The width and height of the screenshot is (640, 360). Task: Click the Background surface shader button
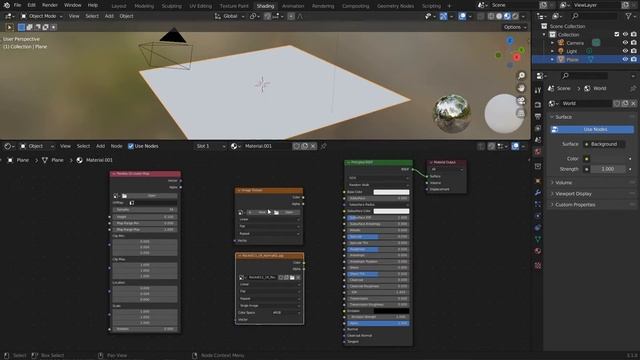tap(604, 144)
